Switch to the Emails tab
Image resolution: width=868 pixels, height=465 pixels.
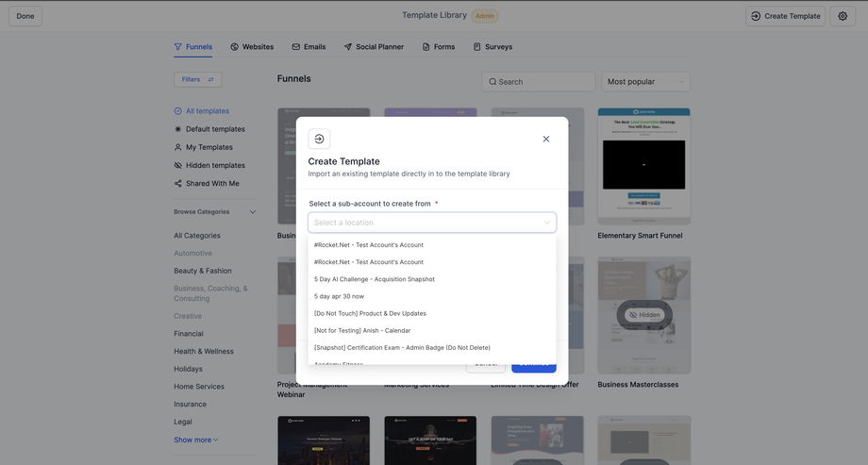click(309, 47)
